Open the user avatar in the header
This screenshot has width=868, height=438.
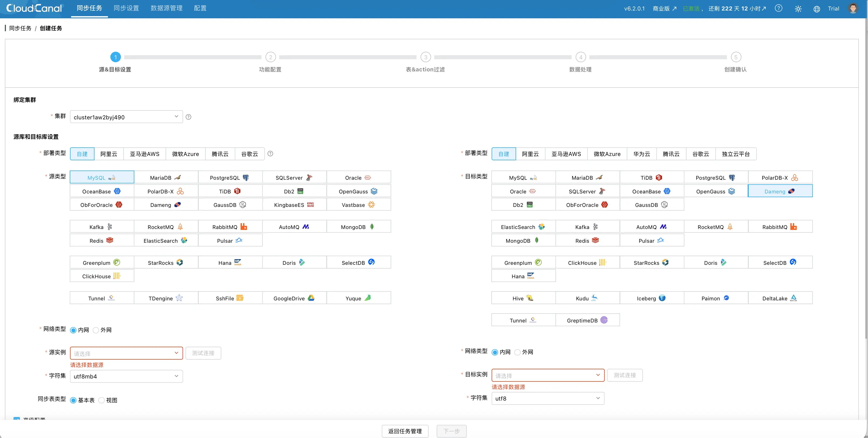coord(853,8)
